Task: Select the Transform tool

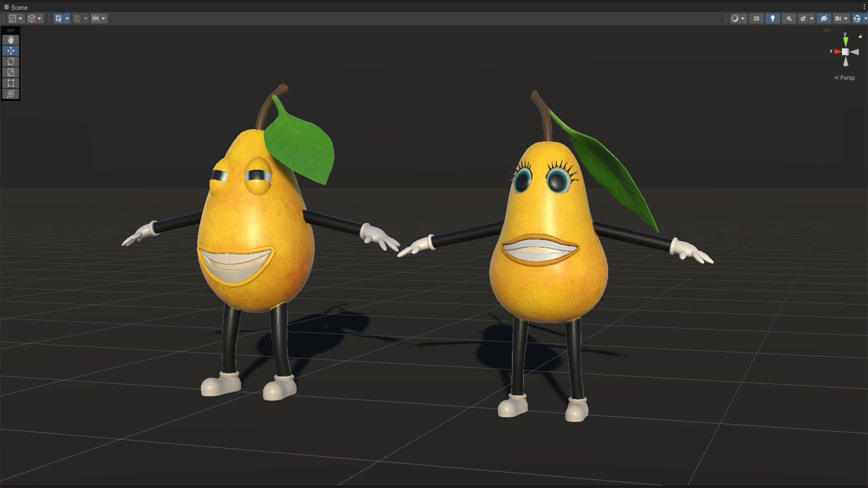Action: (x=11, y=94)
